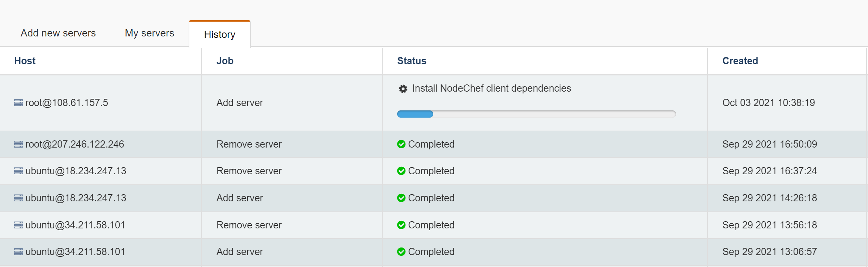Click the date Sep 29 2021 13:06:57

(x=770, y=252)
